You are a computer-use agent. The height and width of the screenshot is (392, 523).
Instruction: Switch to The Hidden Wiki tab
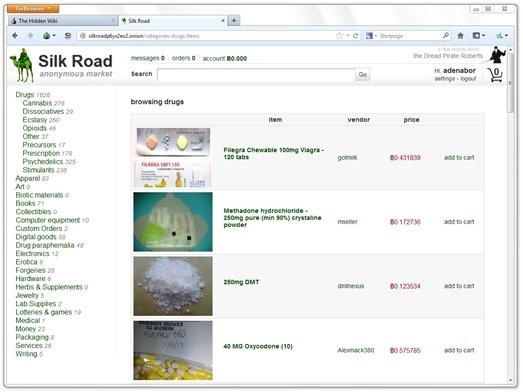[62, 21]
